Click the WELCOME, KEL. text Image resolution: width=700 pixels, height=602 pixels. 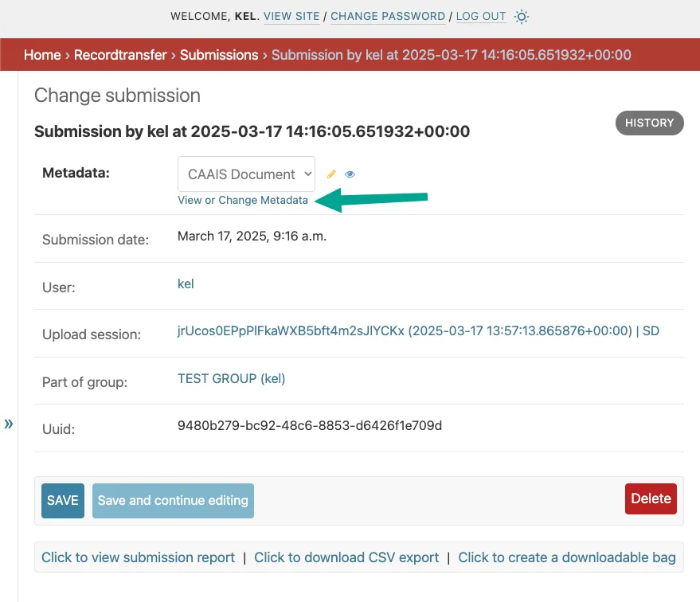[x=215, y=17]
